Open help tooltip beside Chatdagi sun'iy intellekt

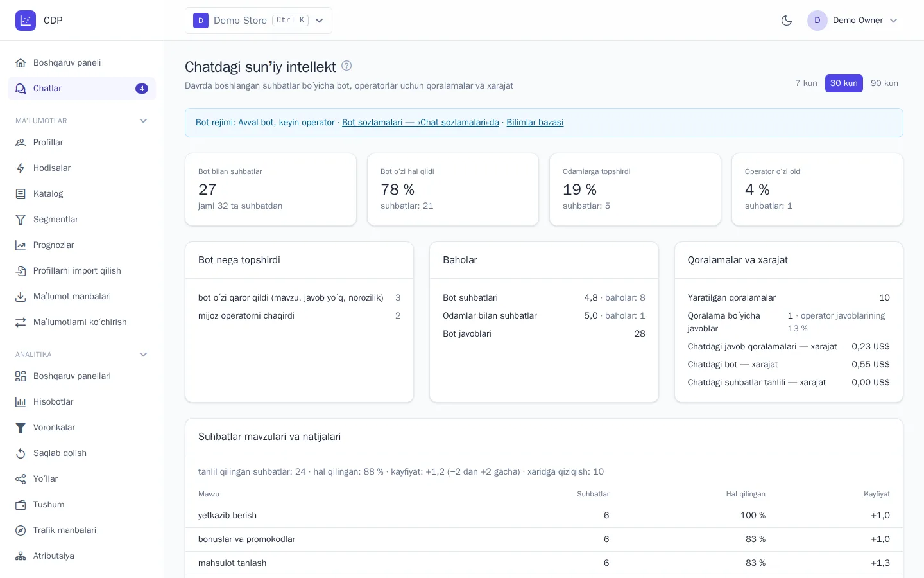(x=346, y=66)
